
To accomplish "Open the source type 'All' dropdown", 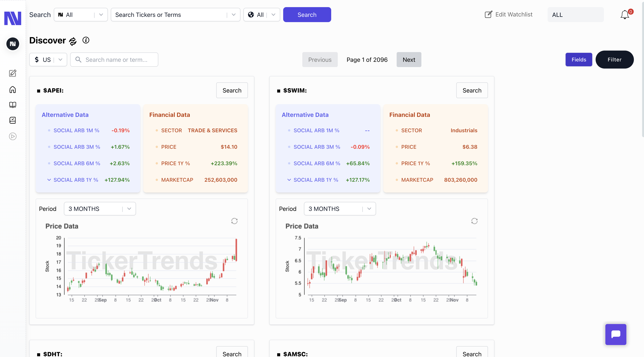I will tap(81, 15).
